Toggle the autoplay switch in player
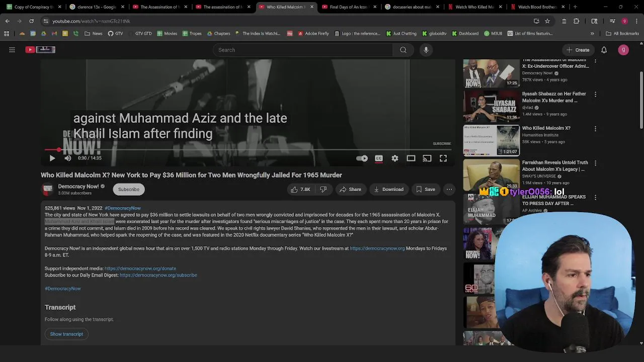Viewport: 644px width, 362px height. point(362,158)
